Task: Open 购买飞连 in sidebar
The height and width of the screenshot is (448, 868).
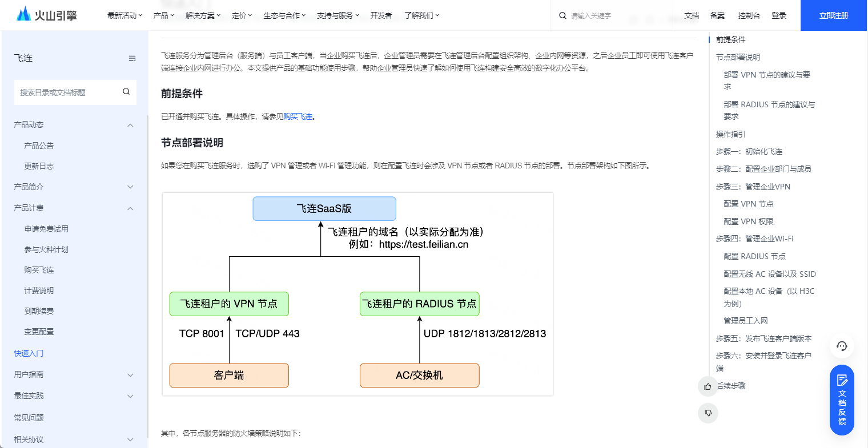Action: pos(39,270)
